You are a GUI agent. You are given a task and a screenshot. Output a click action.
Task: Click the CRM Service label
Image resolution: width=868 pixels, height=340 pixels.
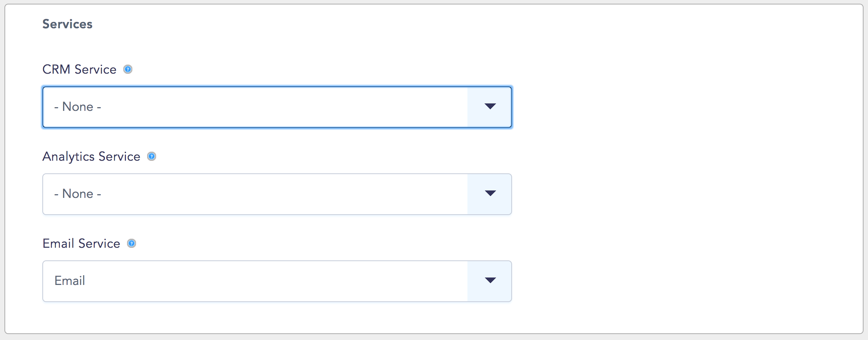click(x=80, y=69)
